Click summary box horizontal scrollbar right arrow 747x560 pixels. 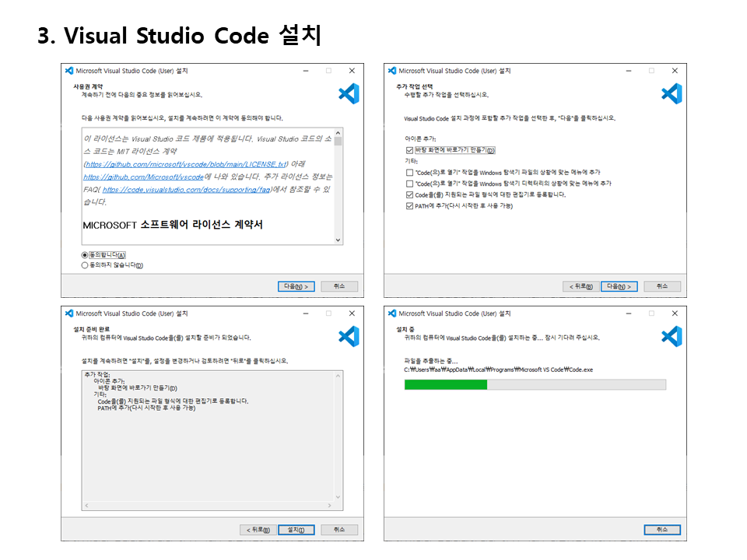coord(330,506)
